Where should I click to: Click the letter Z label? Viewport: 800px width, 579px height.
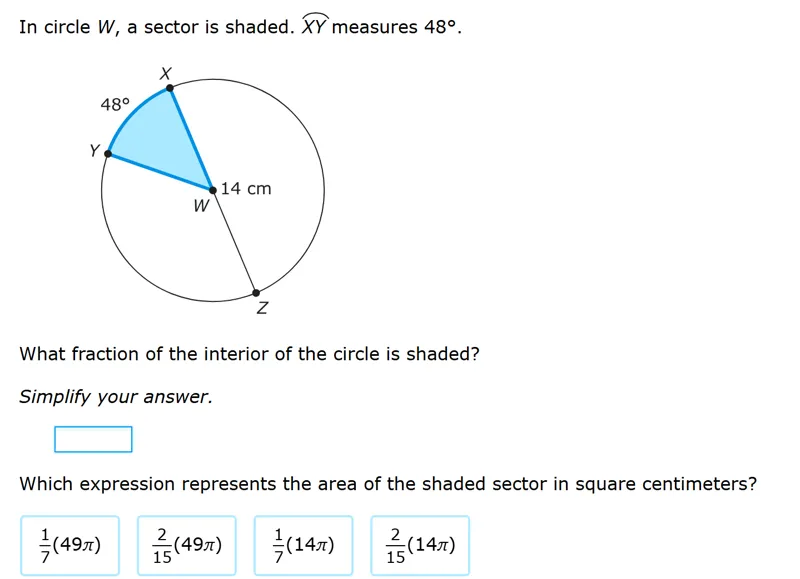click(262, 308)
